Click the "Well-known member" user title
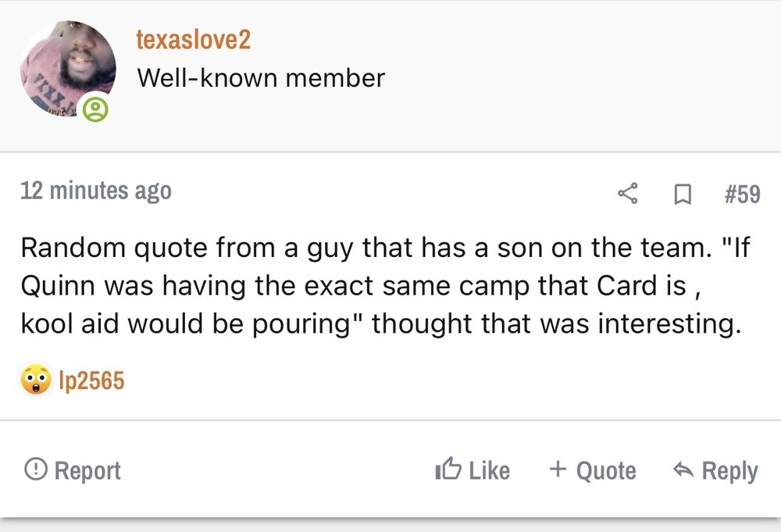Image resolution: width=781 pixels, height=532 pixels. coord(260,78)
